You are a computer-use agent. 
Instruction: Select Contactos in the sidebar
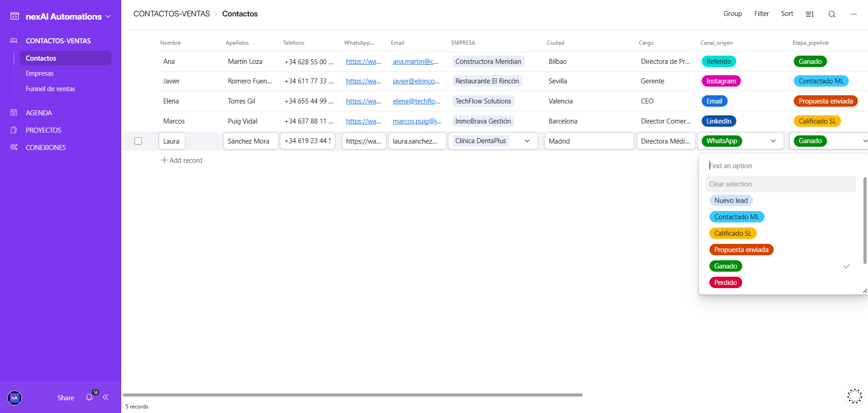pyautogui.click(x=66, y=58)
